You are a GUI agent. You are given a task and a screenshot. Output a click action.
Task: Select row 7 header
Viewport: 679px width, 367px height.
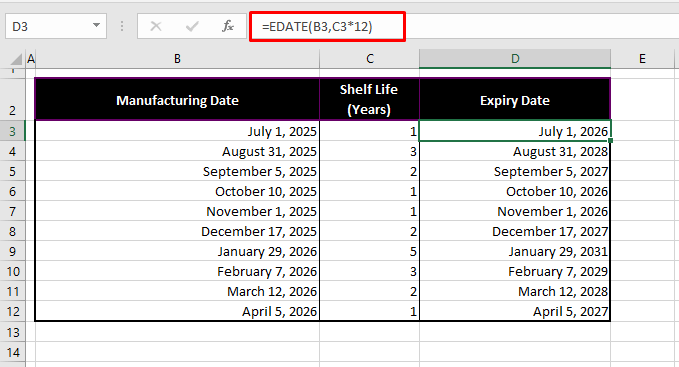(x=13, y=211)
